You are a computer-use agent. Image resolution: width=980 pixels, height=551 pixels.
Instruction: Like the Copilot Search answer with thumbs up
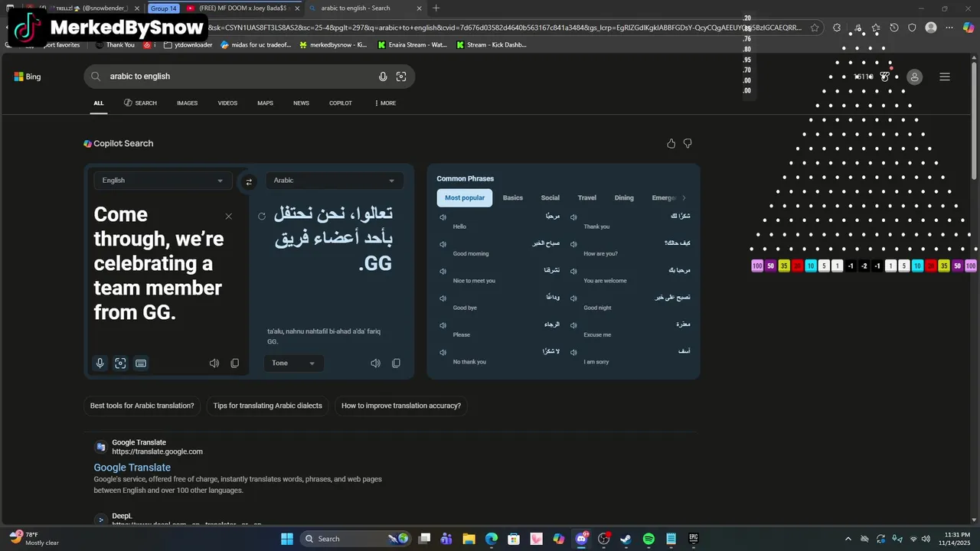click(x=671, y=143)
